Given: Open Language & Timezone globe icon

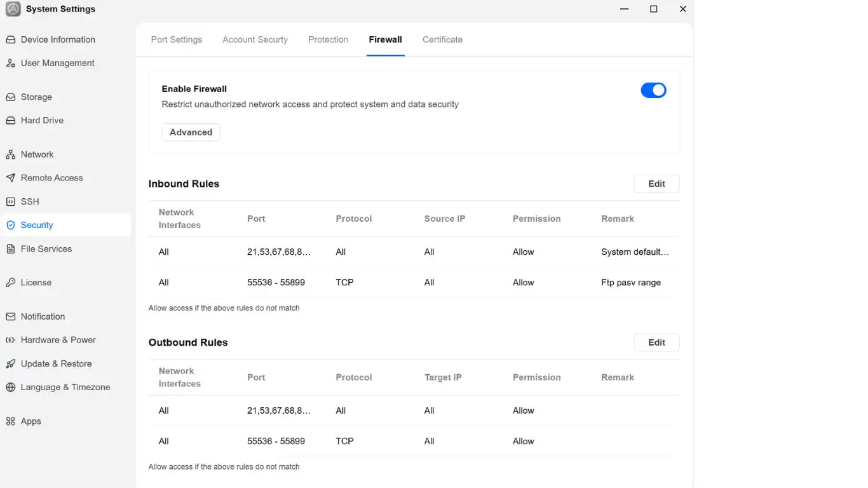Looking at the screenshot, I should pyautogui.click(x=10, y=387).
